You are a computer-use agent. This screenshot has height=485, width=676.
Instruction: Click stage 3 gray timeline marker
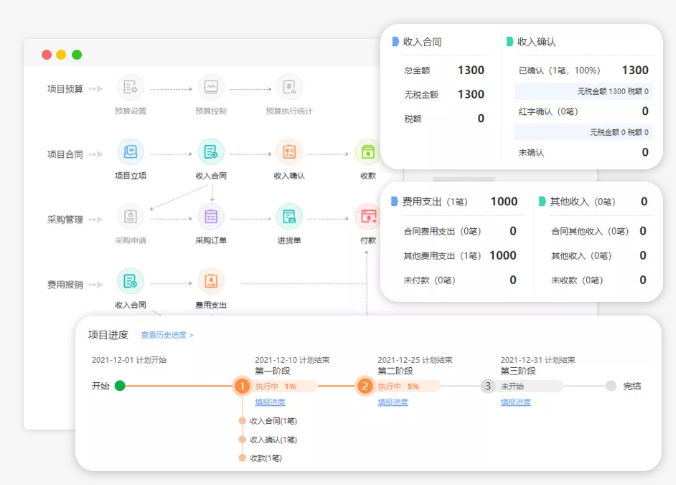[x=488, y=386]
